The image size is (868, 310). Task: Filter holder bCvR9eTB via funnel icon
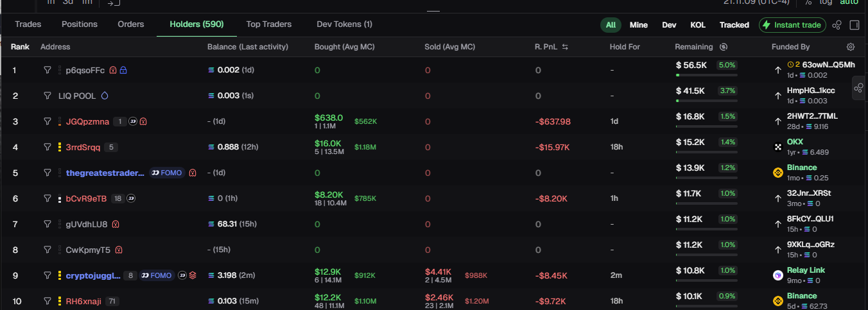[x=47, y=198]
